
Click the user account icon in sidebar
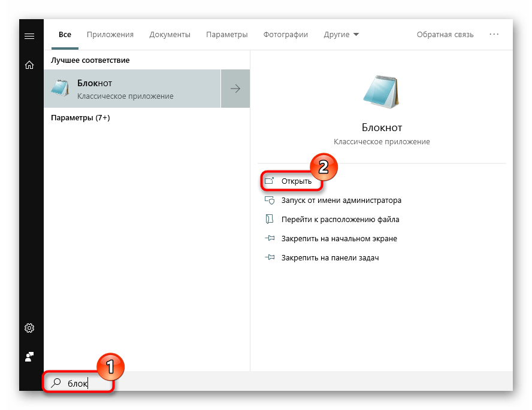coord(29,356)
